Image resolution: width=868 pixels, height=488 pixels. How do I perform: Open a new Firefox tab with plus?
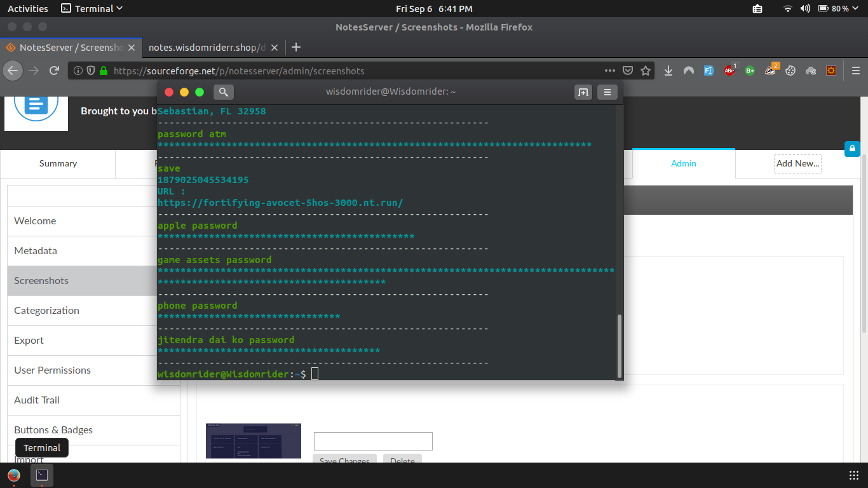coord(295,47)
